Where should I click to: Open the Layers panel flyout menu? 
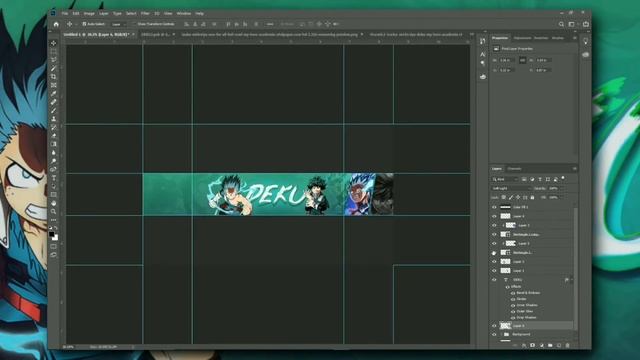click(x=575, y=169)
